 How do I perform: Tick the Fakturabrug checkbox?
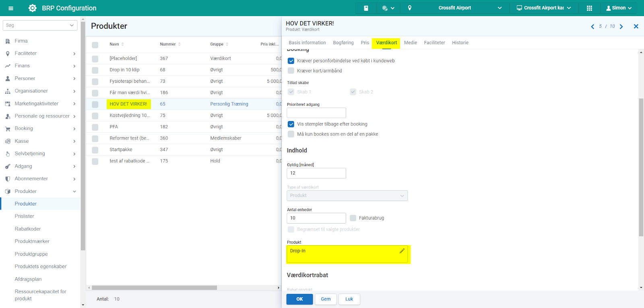(353, 218)
